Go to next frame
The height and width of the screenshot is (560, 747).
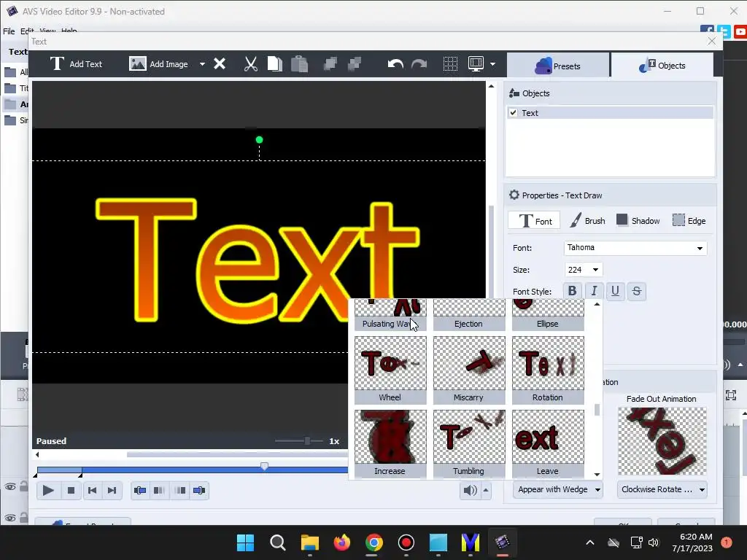pos(112,490)
